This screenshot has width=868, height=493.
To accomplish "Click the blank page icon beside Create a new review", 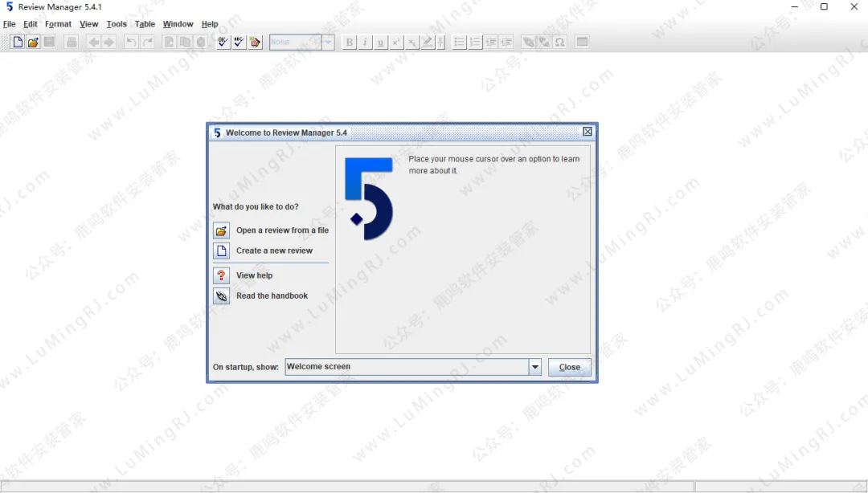I will click(222, 251).
